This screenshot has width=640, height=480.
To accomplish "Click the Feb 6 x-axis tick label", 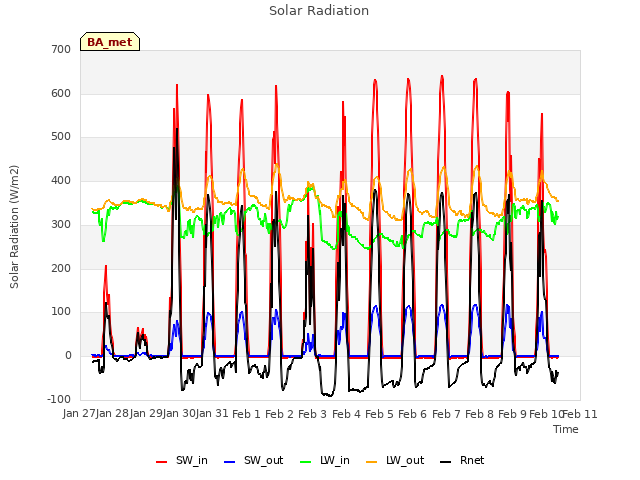I will (413, 414).
